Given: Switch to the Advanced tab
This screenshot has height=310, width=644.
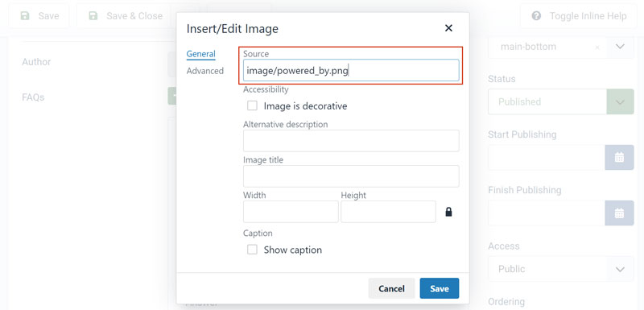Looking at the screenshot, I should 205,71.
